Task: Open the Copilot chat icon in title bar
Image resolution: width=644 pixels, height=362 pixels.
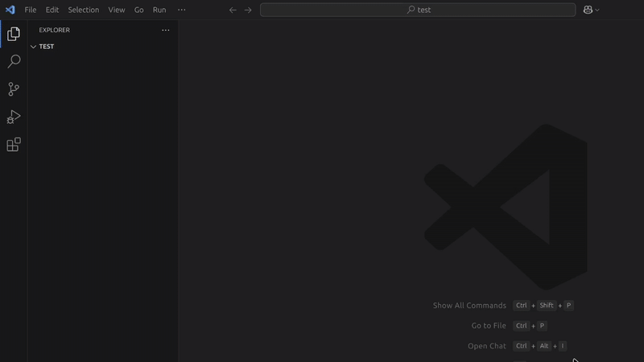Action: (588, 10)
